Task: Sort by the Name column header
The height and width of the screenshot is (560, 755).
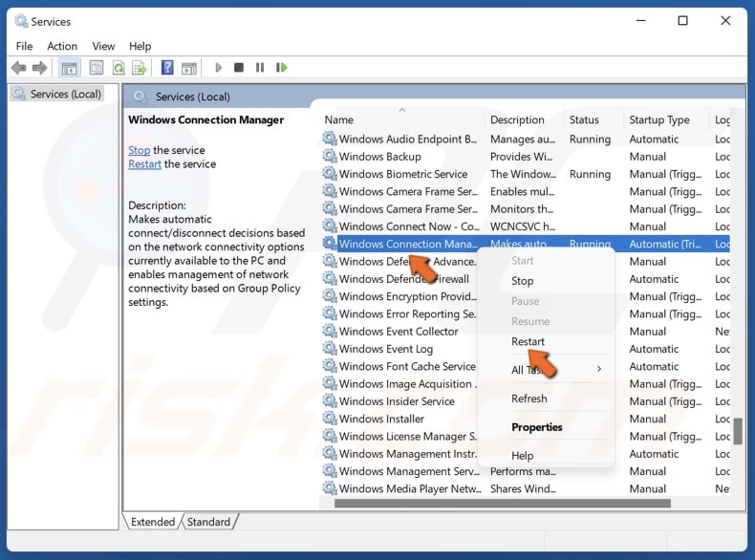Action: click(x=402, y=119)
